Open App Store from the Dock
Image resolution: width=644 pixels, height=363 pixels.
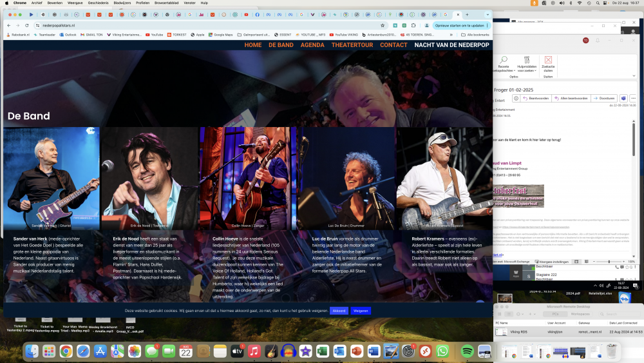100,351
